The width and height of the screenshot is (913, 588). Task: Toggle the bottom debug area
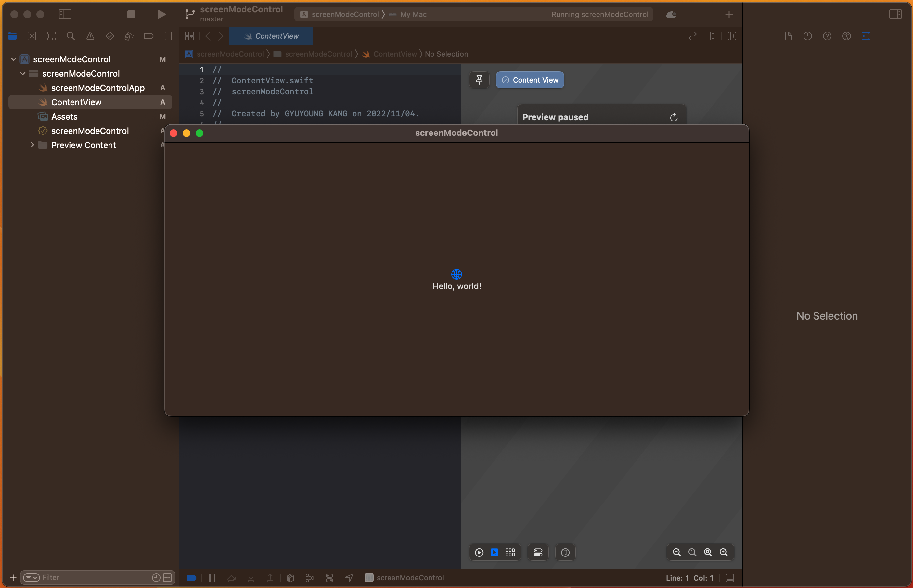[729, 578]
